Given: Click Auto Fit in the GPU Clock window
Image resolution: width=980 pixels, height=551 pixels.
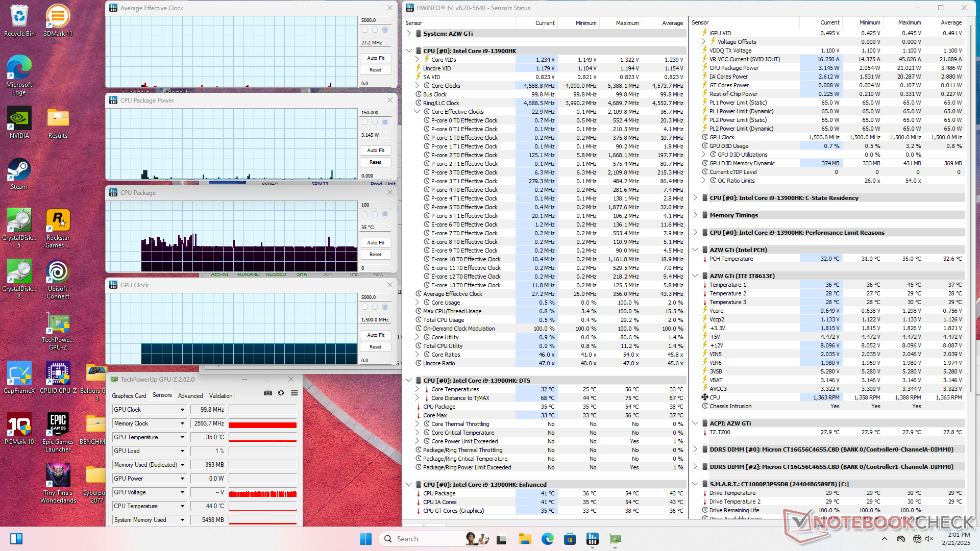Looking at the screenshot, I should point(376,335).
